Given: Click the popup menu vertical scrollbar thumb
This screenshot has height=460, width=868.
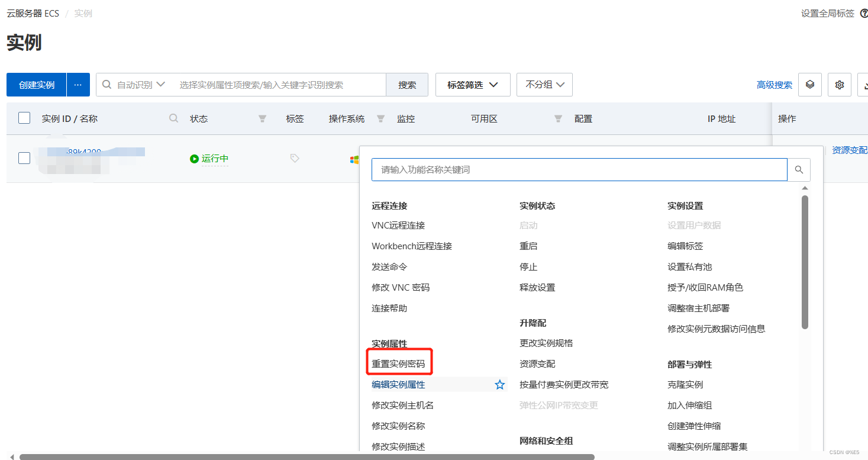Looking at the screenshot, I should point(805,262).
